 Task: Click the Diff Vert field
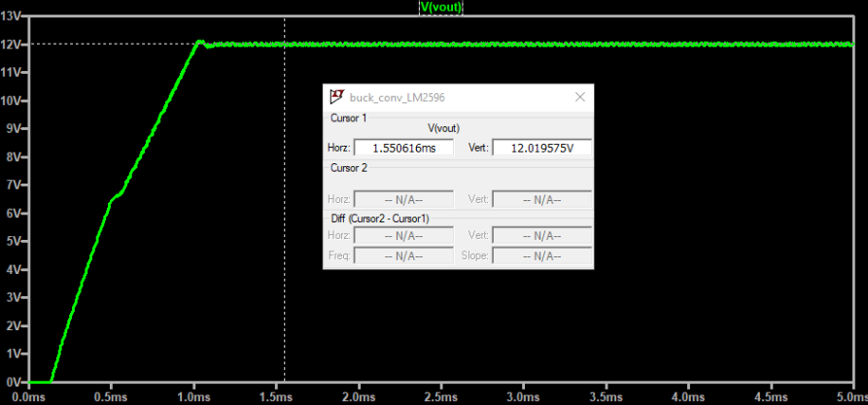coord(541,236)
